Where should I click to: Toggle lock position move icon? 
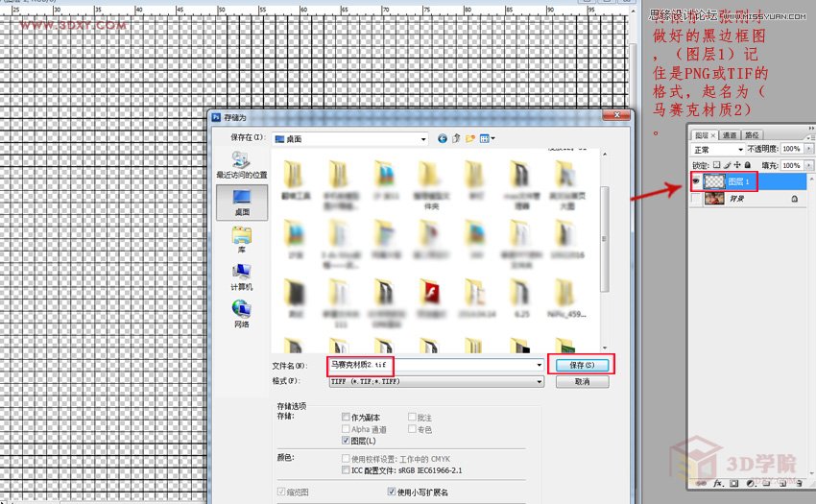coord(737,165)
